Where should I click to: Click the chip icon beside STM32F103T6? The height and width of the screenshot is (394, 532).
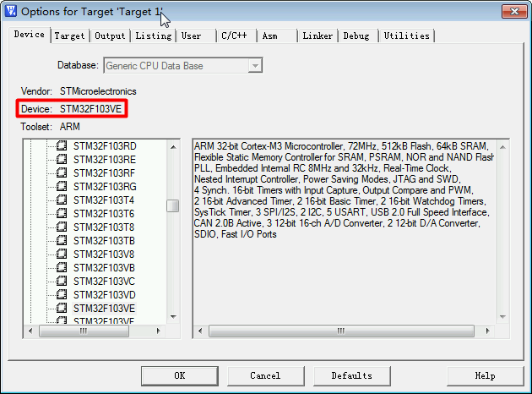pos(62,213)
